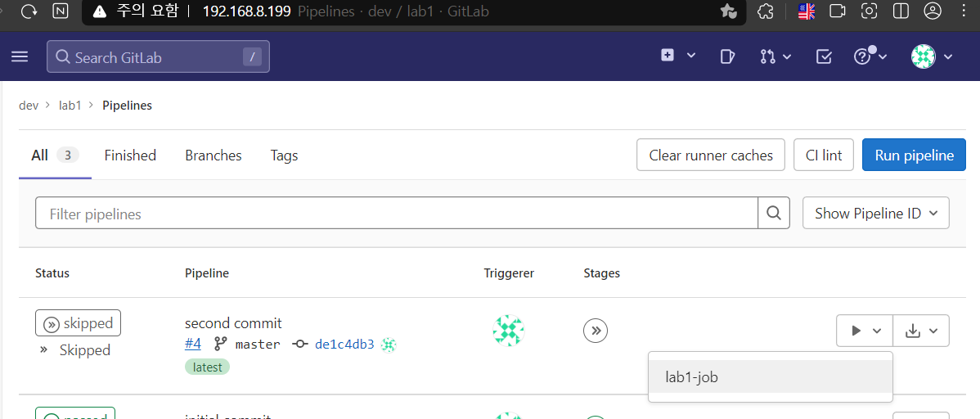
Task: Expand the merge requests dropdown
Action: click(775, 57)
